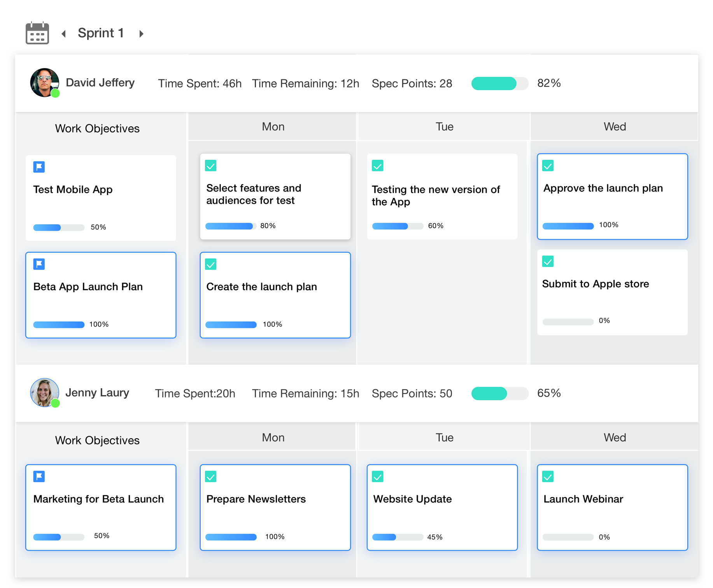Click the 82% completion value

(549, 83)
